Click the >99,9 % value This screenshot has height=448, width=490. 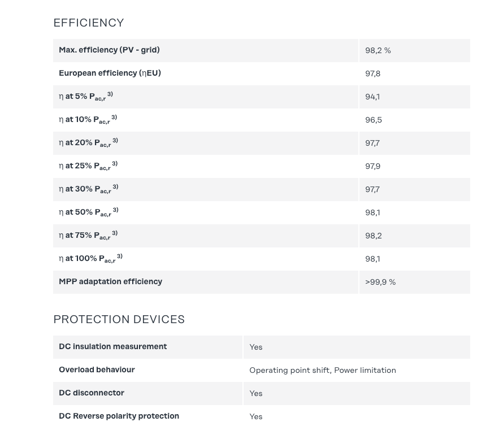(x=380, y=282)
